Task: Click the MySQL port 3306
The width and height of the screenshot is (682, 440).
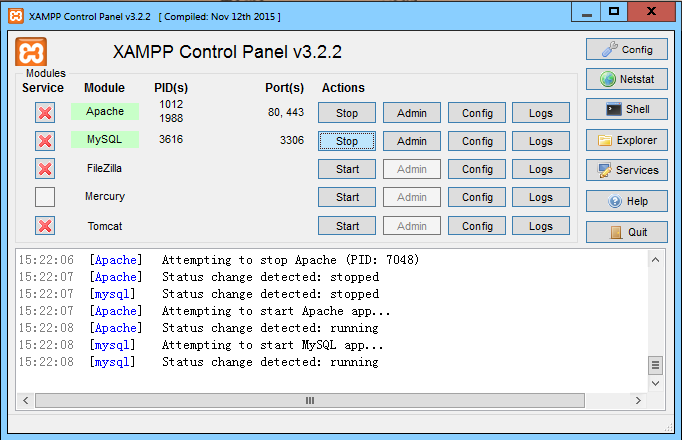Action: (292, 140)
